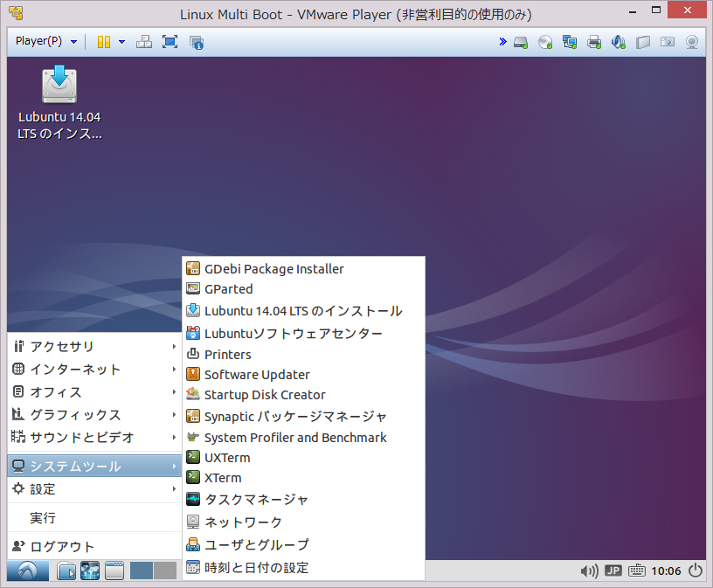This screenshot has width=713, height=588.
Task: Click the greyed camera-like device icon
Action: coord(667,42)
